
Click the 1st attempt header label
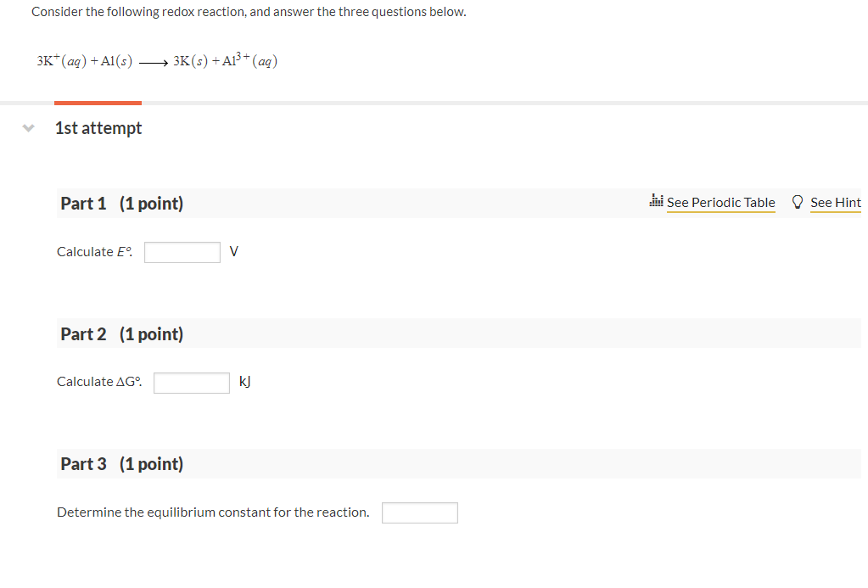[98, 127]
